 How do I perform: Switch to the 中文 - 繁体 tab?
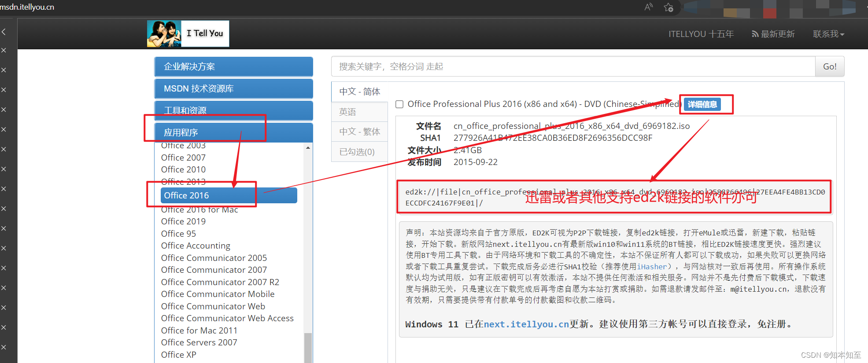[359, 132]
